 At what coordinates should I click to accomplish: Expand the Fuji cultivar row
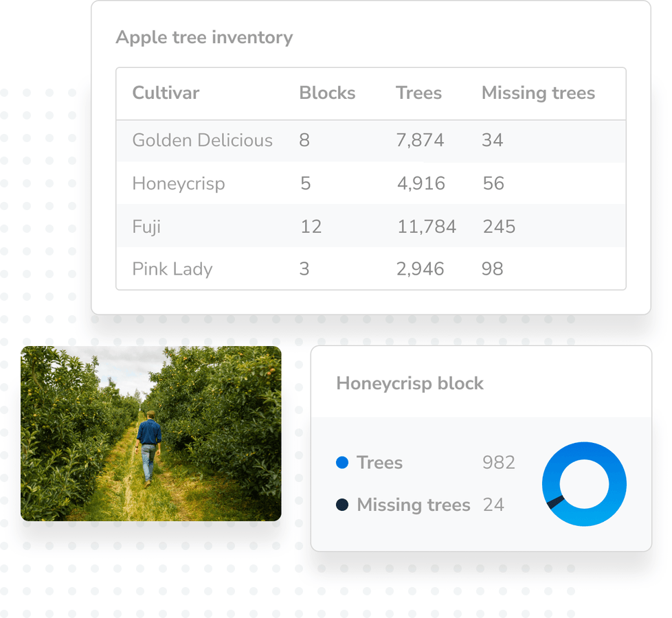[x=146, y=227]
